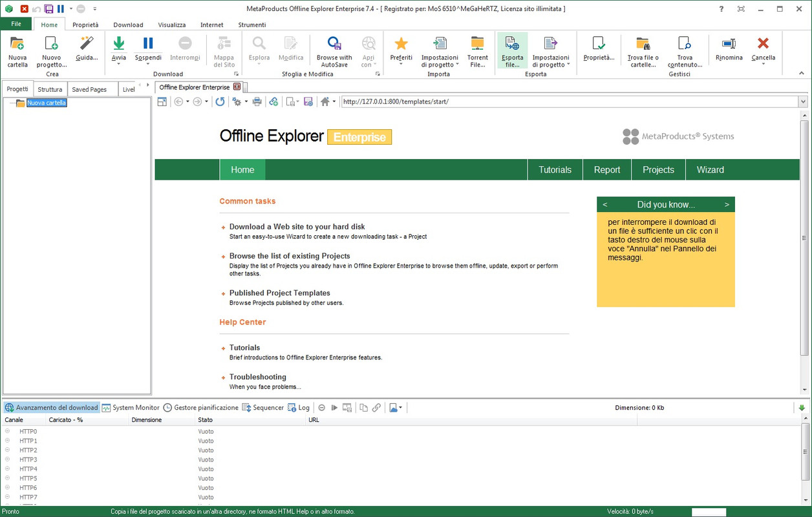The width and height of the screenshot is (812, 517).
Task: Click the browser gear settings icon
Action: pyautogui.click(x=237, y=101)
